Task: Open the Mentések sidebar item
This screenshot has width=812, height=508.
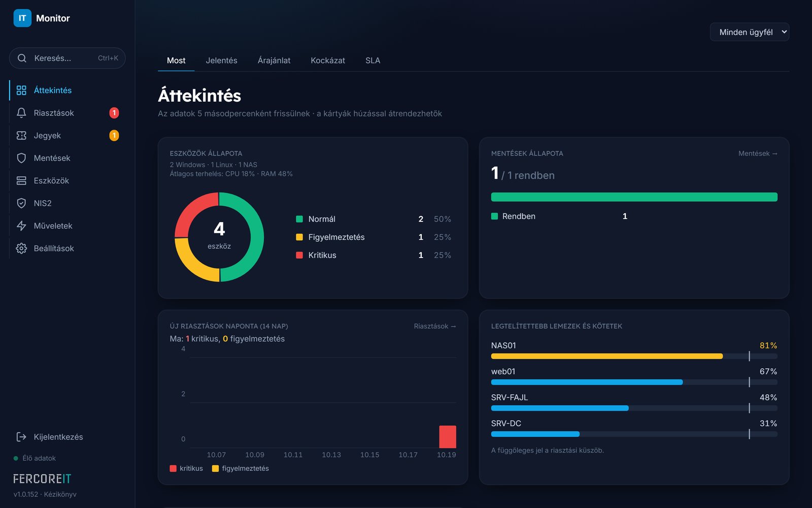Action: pyautogui.click(x=67, y=158)
